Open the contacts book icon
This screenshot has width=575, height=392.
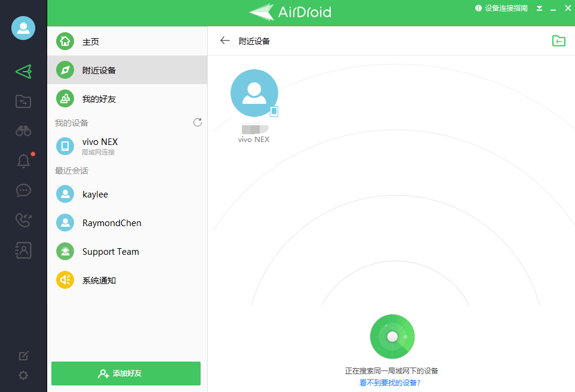pyautogui.click(x=23, y=250)
